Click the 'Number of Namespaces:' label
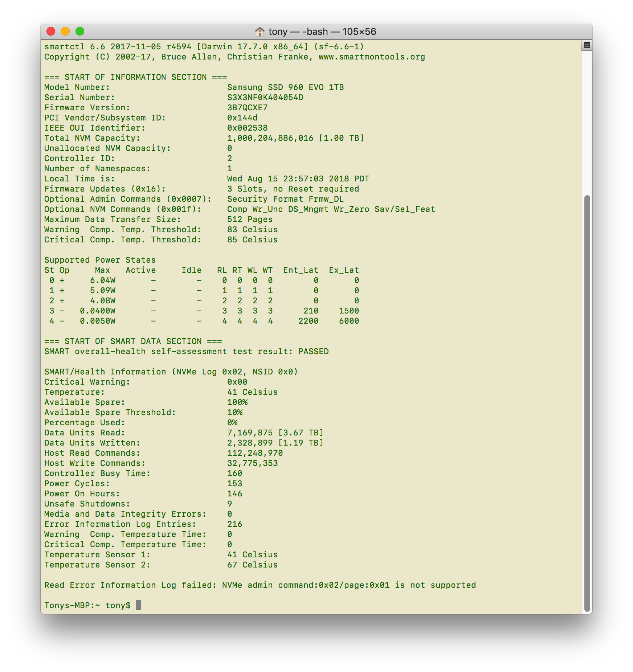Viewport: 633px width, 672px height. (x=97, y=169)
